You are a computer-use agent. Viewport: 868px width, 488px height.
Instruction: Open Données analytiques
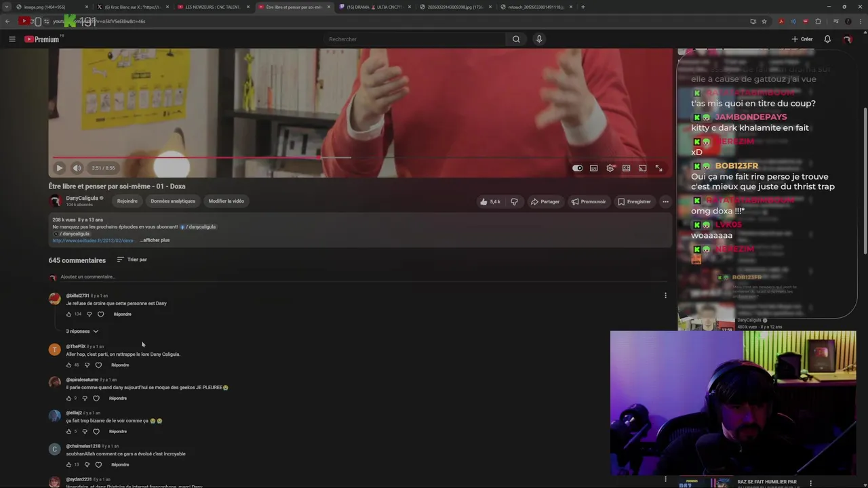coord(173,201)
